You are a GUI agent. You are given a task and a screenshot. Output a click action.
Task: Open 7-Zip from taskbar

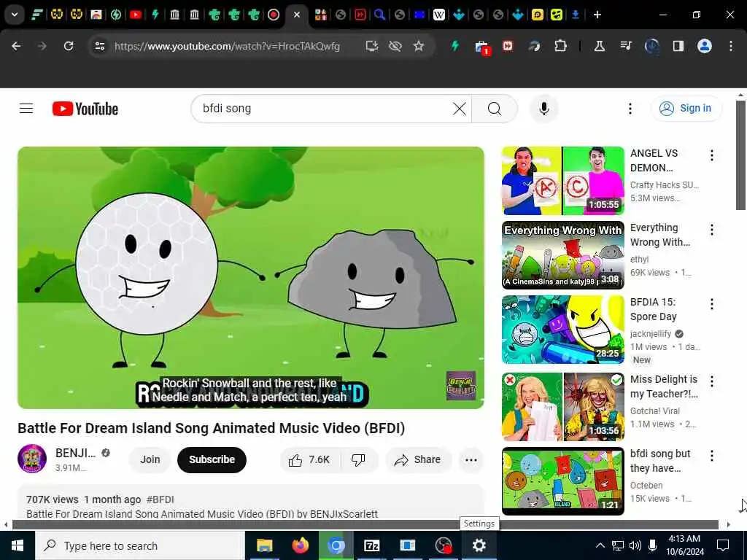click(371, 545)
